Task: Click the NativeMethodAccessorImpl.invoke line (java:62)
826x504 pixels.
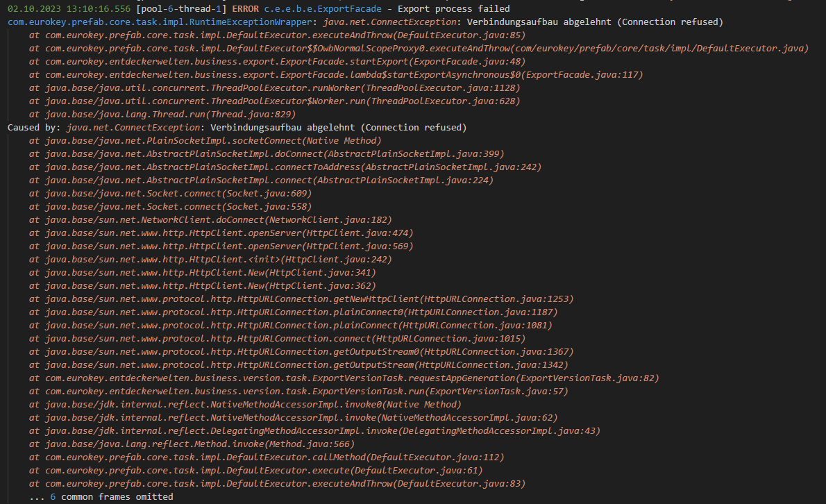Action: pyautogui.click(x=294, y=417)
